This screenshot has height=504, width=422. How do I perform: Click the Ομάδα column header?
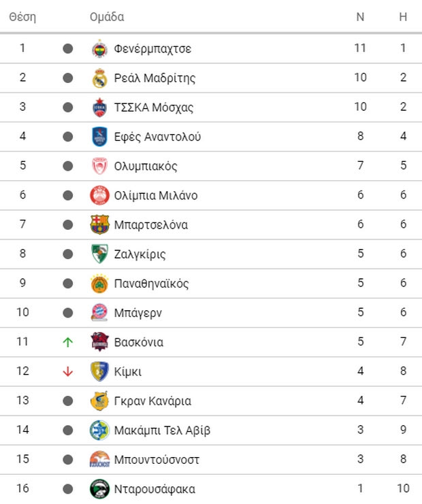click(x=107, y=17)
